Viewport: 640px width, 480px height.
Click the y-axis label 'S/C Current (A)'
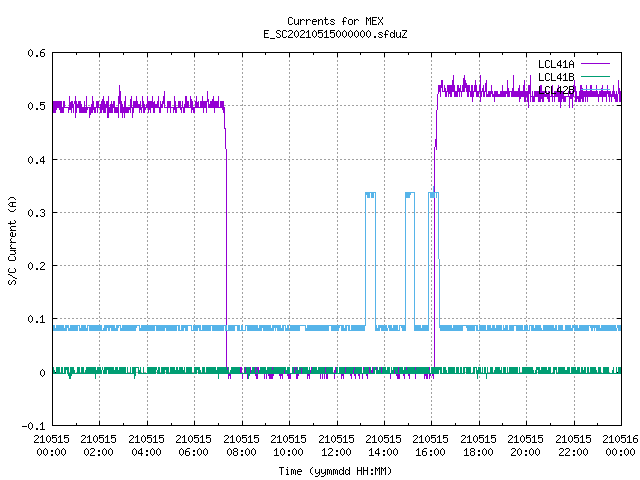(12, 241)
